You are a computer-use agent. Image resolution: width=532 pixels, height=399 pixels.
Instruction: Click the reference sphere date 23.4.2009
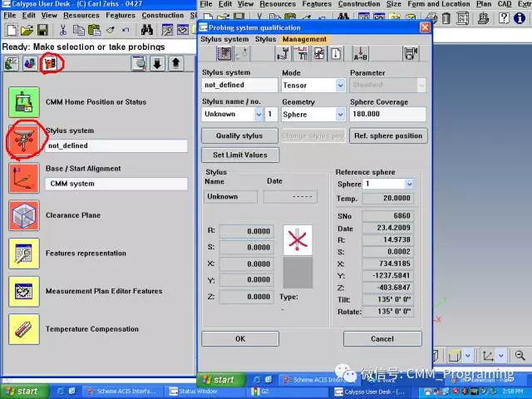(388, 228)
